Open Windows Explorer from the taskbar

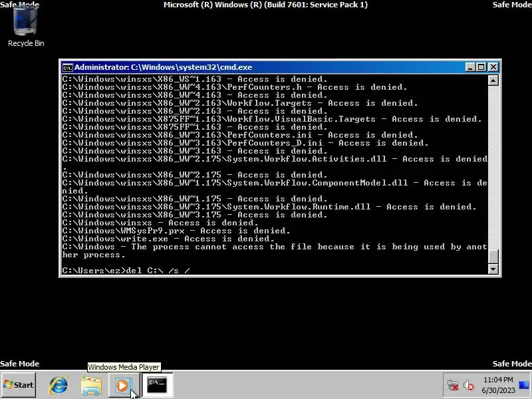[91, 385]
